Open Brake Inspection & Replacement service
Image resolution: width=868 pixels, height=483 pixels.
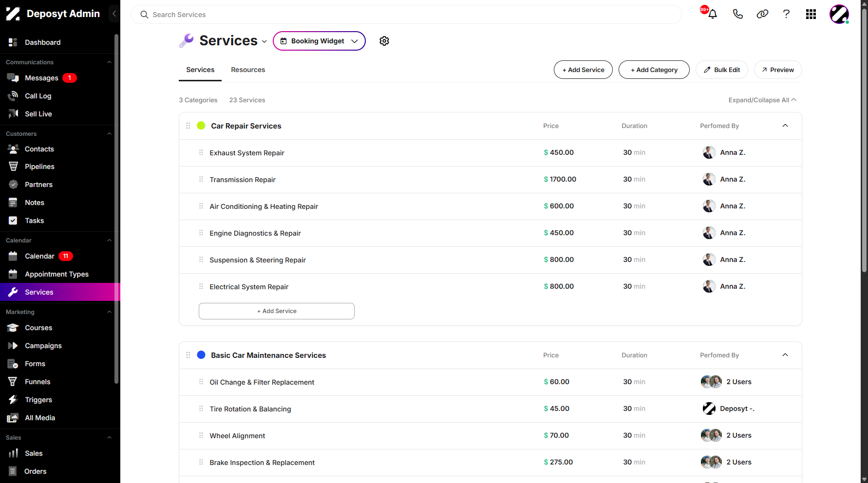(262, 463)
